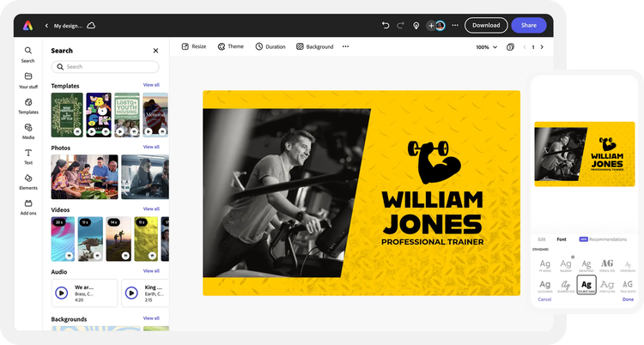Click the lightbulb tips icon

pos(416,26)
